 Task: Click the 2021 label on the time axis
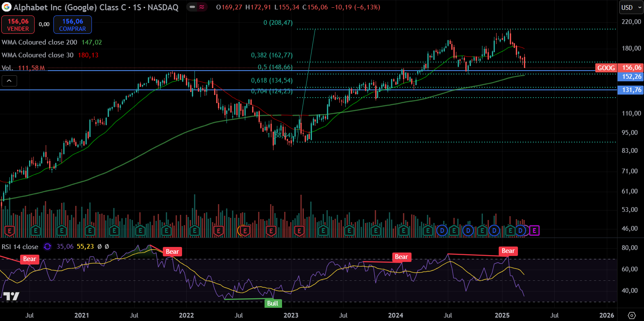pos(82,315)
